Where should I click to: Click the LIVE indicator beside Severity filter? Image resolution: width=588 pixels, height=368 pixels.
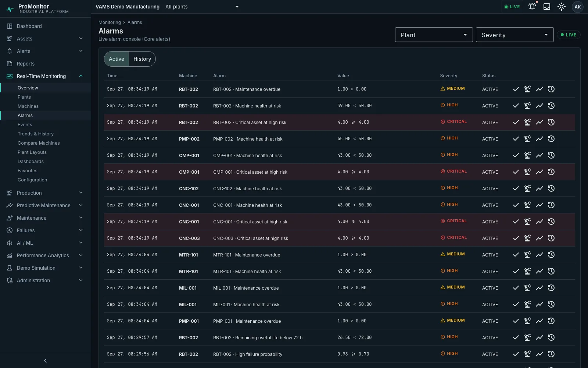569,35
